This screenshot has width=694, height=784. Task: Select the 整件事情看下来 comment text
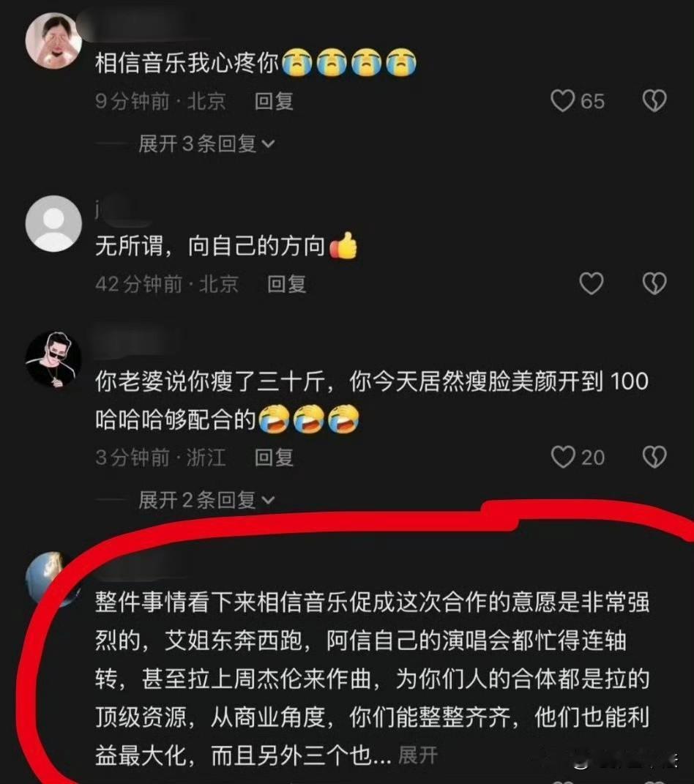(x=373, y=679)
